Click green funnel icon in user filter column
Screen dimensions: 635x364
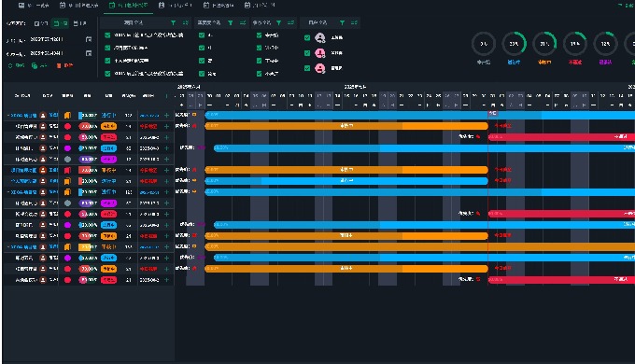tap(342, 23)
